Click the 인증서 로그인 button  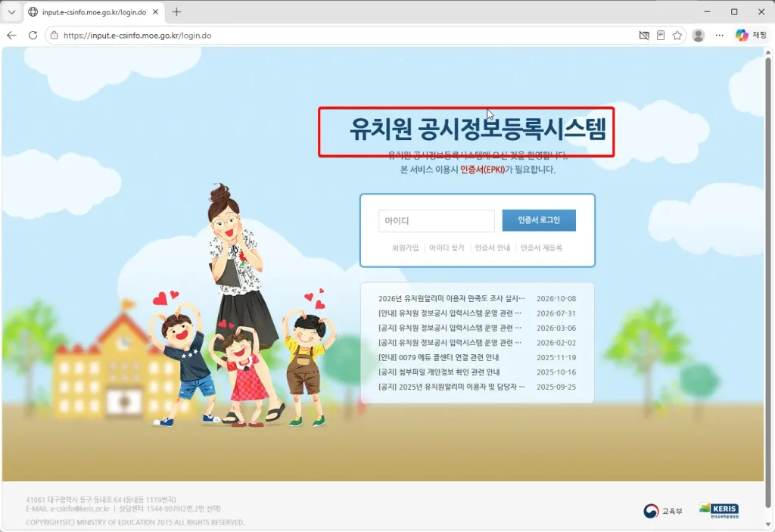(539, 220)
